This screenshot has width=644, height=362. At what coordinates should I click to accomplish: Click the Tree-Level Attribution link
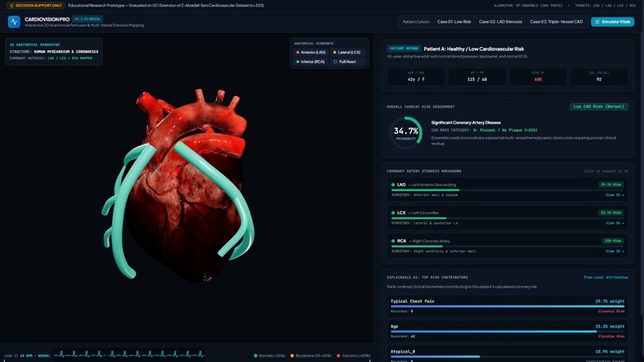606,277
